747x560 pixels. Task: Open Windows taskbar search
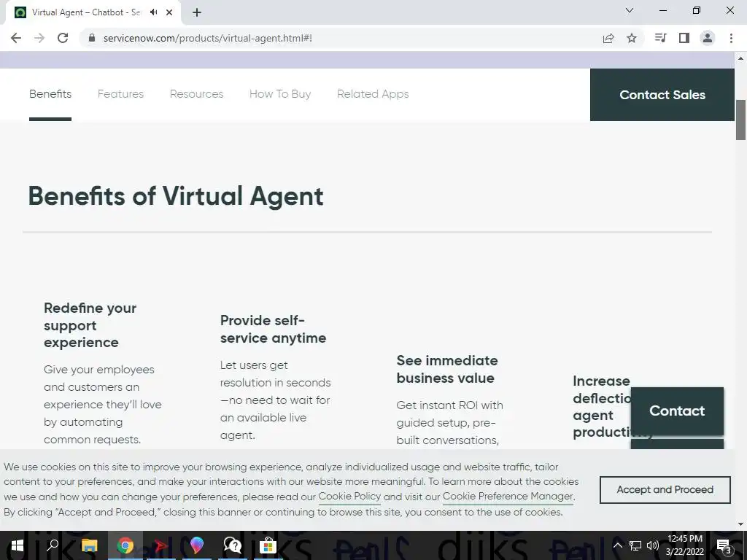(53, 545)
